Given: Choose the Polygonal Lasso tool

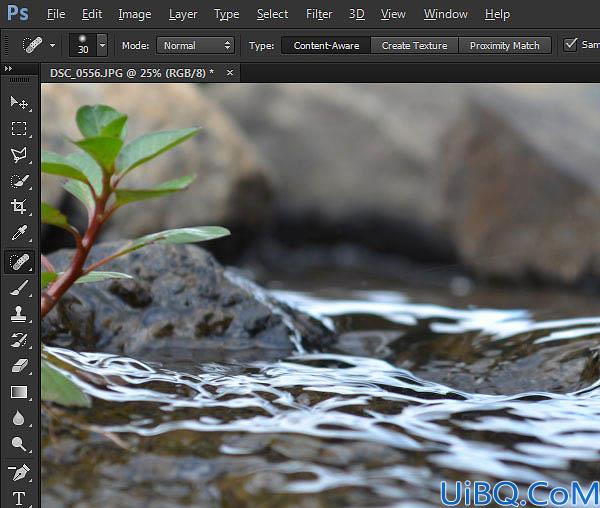Looking at the screenshot, I should click(19, 155).
